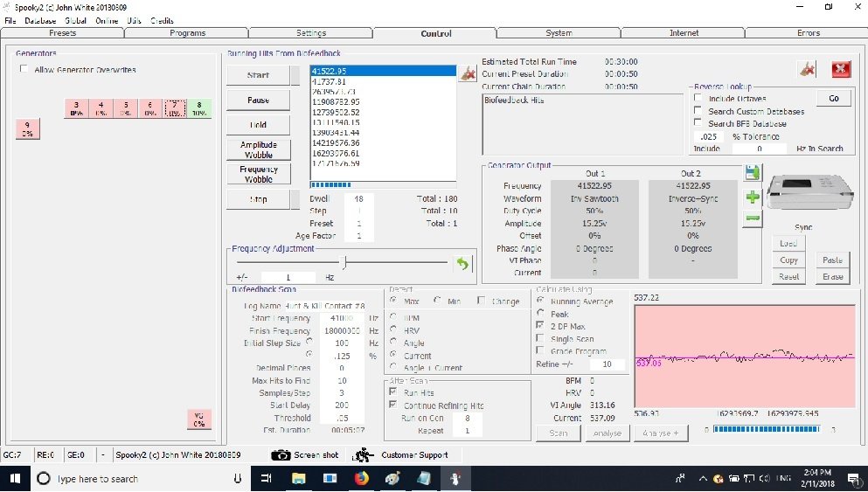The height and width of the screenshot is (492, 868).
Task: Select frequency 14219576.36 in list
Action: point(383,142)
